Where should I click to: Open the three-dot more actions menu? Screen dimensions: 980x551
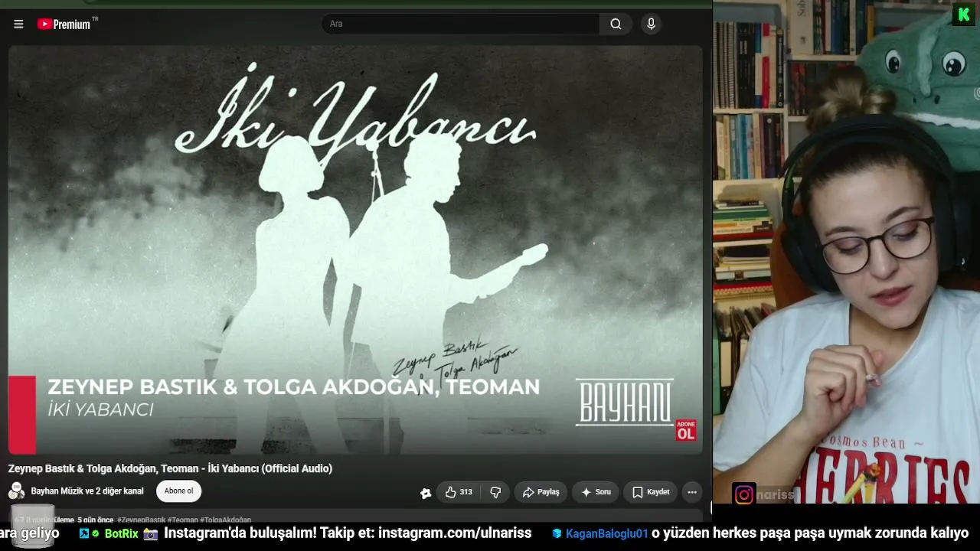692,492
